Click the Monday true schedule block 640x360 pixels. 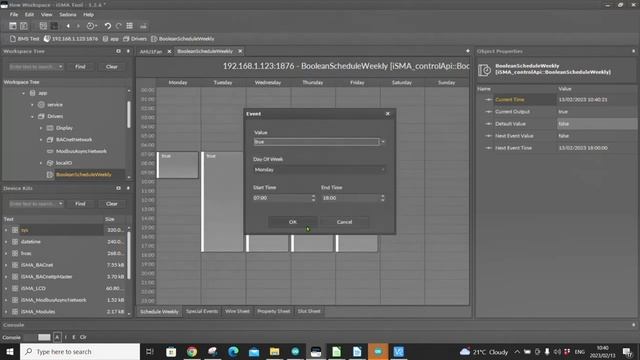point(178,165)
